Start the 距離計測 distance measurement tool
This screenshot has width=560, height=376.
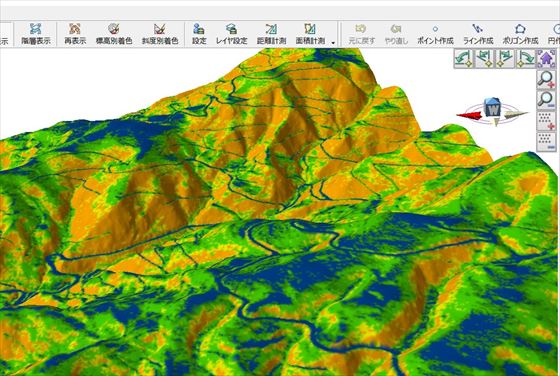click(271, 34)
